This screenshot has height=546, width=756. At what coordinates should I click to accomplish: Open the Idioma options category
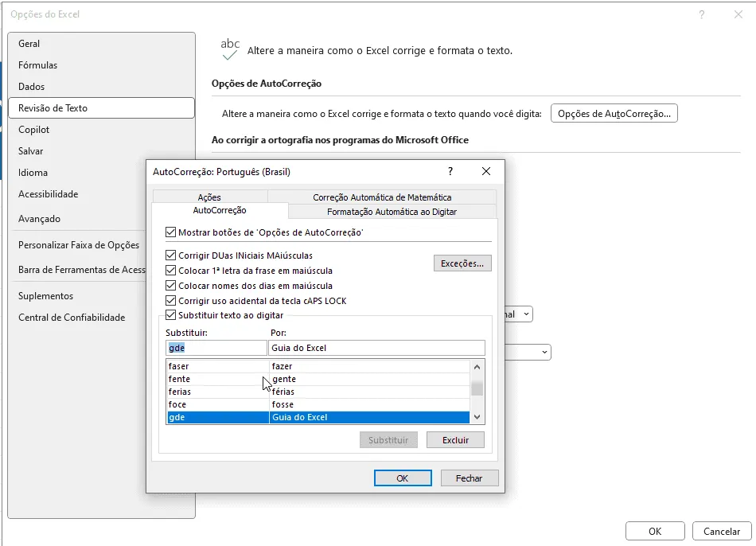(x=77, y=172)
